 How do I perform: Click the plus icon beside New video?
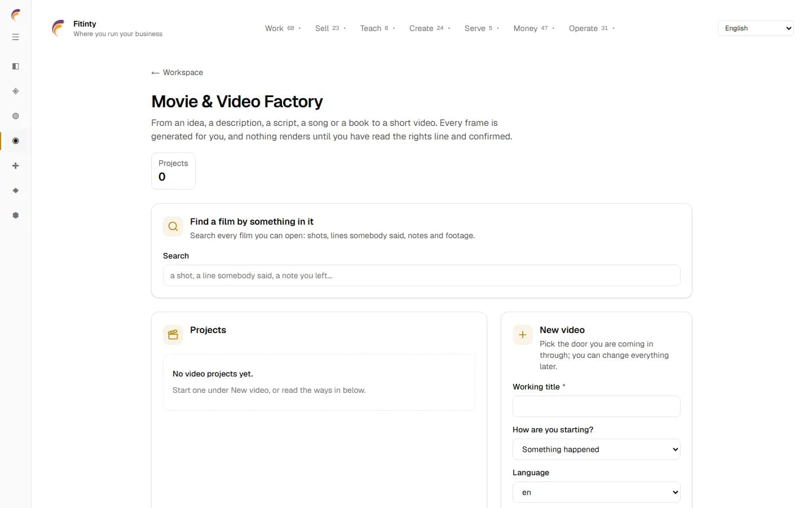click(523, 335)
